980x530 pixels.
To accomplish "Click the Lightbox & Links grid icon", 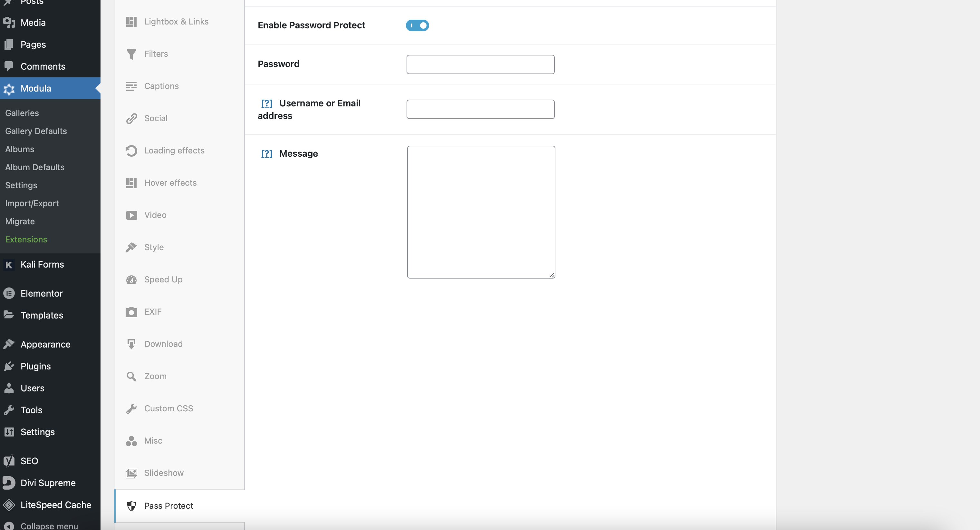I will [x=131, y=22].
